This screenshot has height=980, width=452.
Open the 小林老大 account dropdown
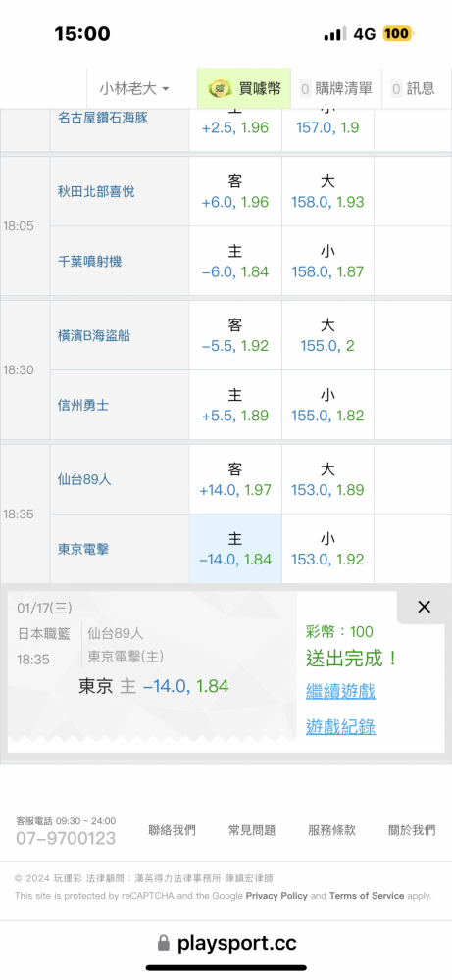click(133, 89)
